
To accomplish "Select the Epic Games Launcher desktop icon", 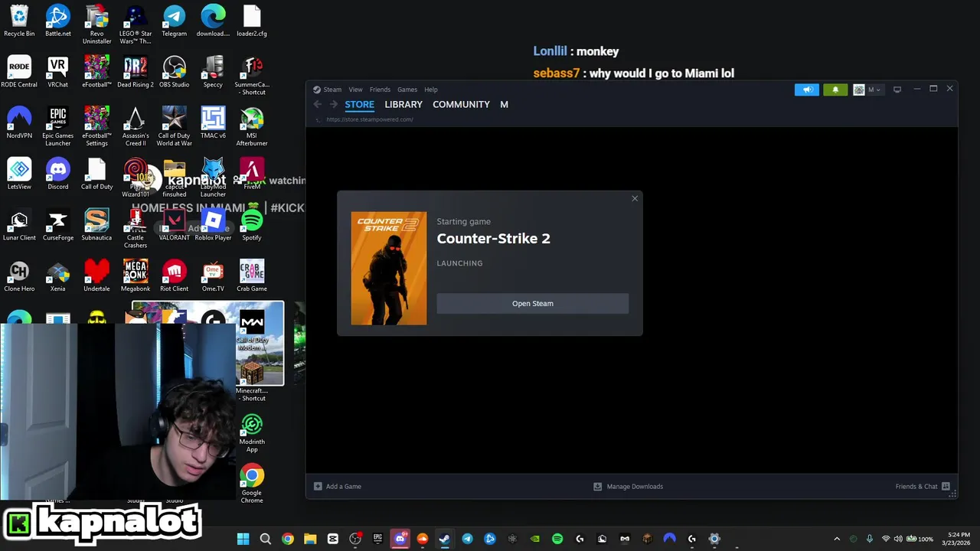I will click(57, 126).
